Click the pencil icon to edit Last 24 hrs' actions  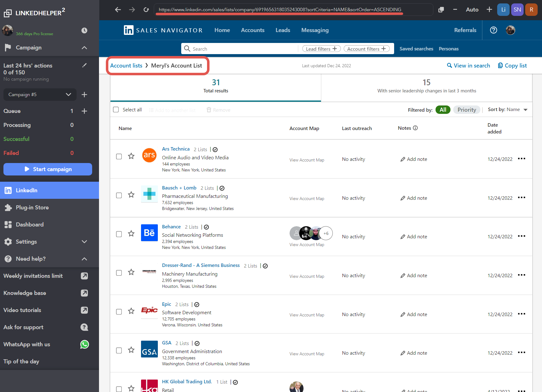tap(84, 65)
